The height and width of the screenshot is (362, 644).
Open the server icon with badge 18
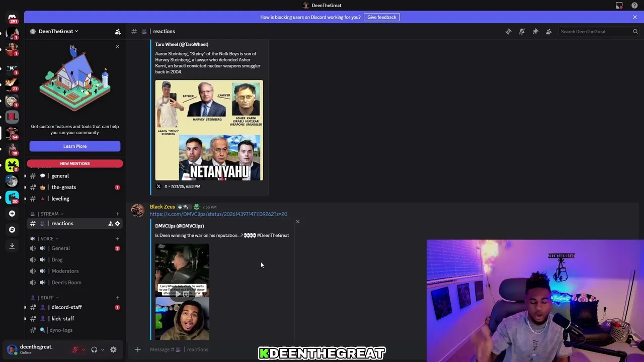pyautogui.click(x=12, y=149)
